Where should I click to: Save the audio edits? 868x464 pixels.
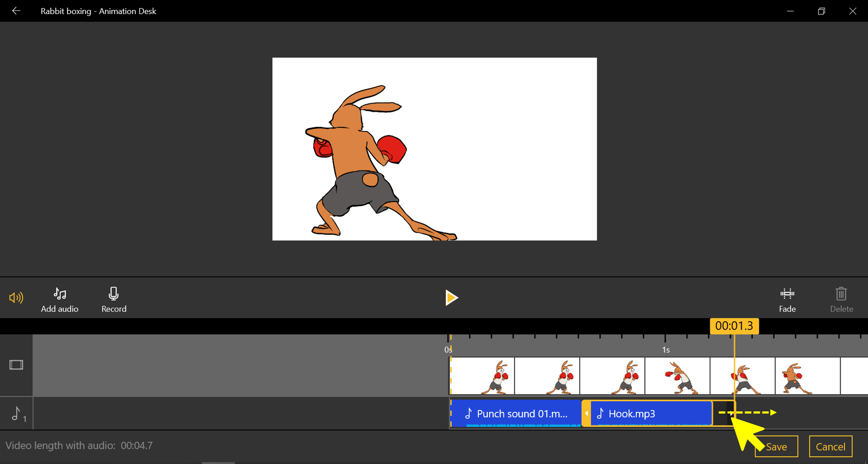[x=776, y=447]
